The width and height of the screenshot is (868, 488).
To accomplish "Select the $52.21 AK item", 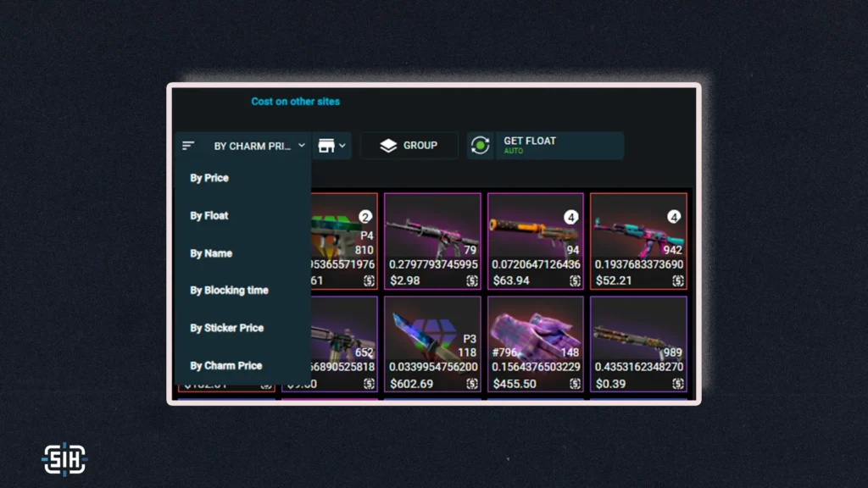I will tap(638, 241).
